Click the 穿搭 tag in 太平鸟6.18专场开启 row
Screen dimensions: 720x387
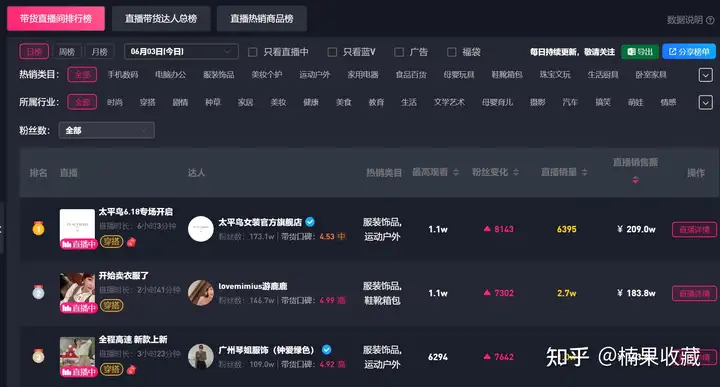pyautogui.click(x=112, y=241)
